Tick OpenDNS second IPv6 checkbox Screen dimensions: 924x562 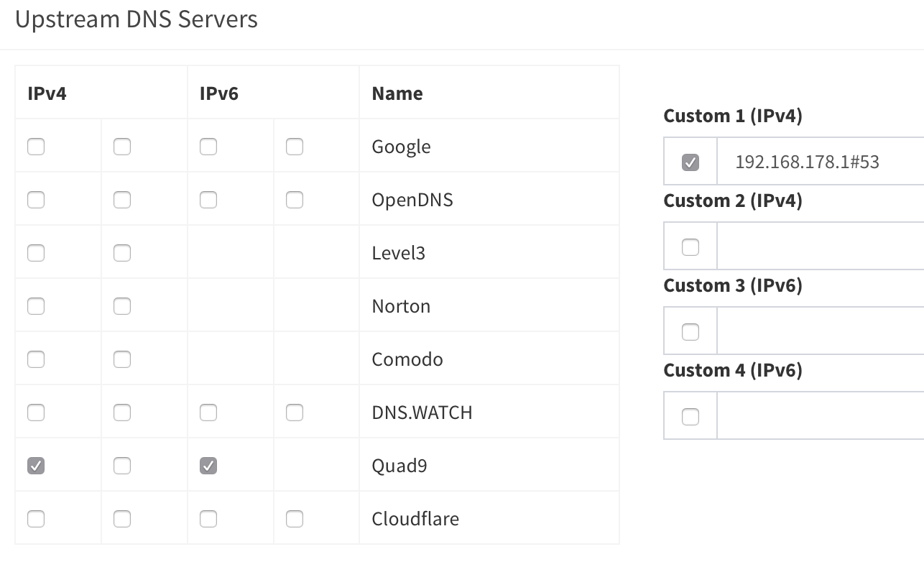295,200
